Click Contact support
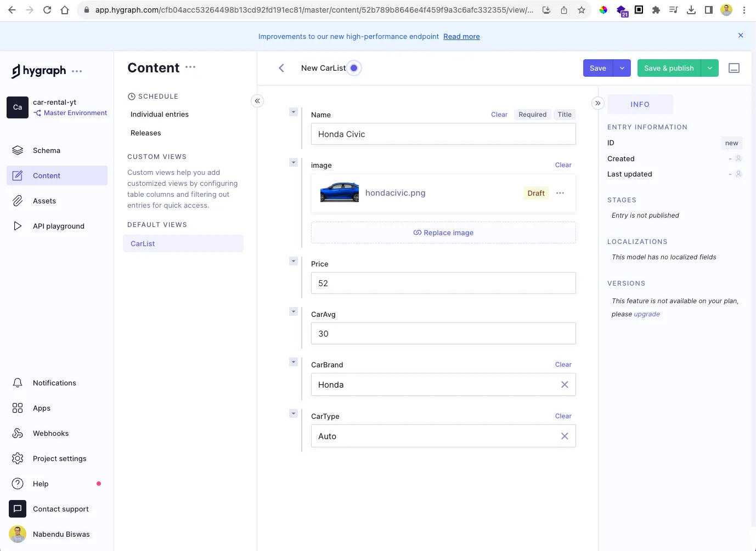Image resolution: width=756 pixels, height=551 pixels. point(57,509)
